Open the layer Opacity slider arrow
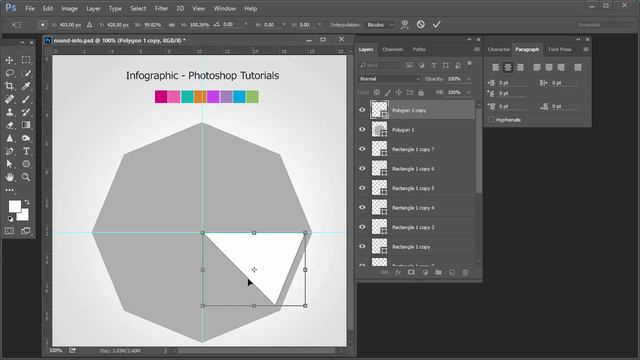This screenshot has height=360, width=640. tap(469, 79)
